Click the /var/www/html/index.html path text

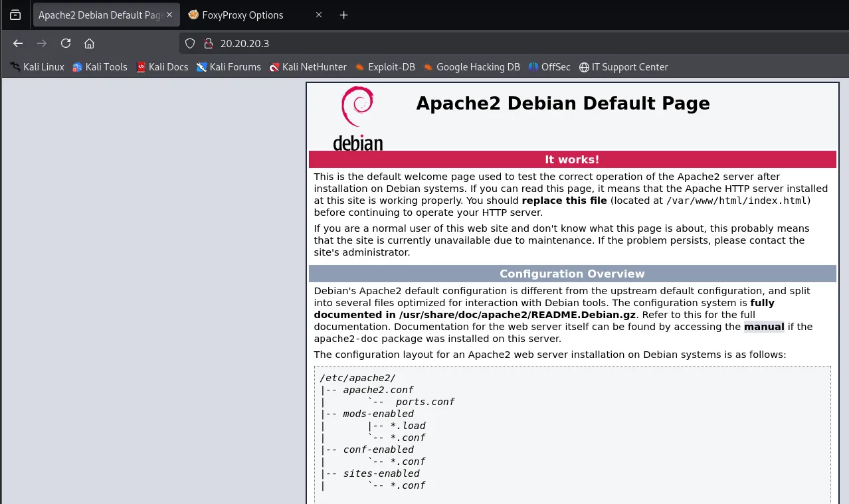coord(737,201)
